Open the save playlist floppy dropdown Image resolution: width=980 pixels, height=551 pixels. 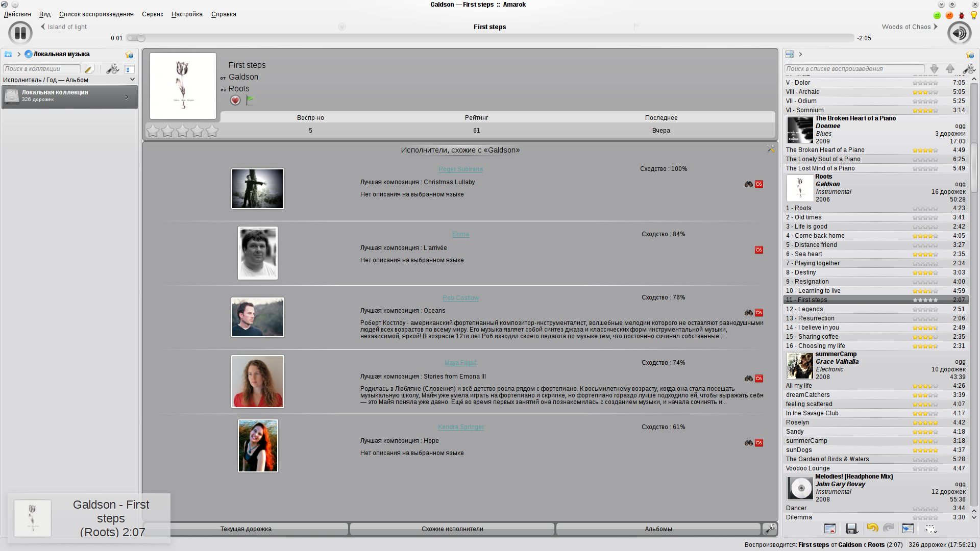851,529
